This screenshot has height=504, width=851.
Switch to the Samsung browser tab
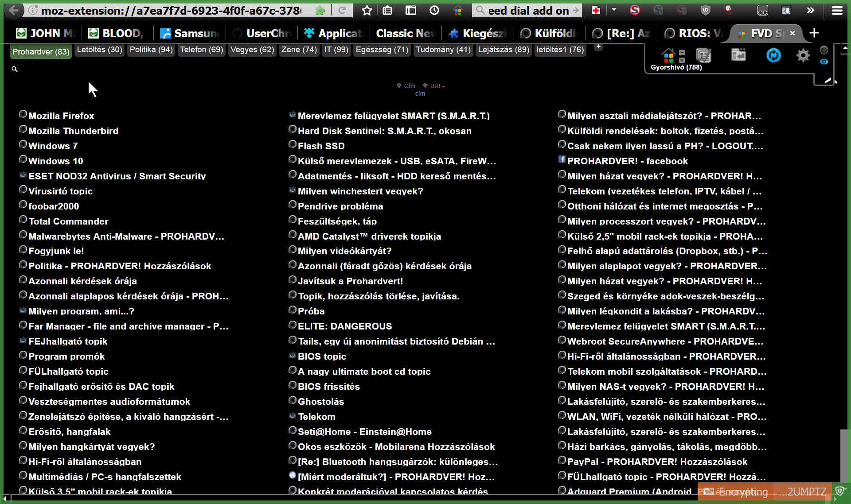point(190,33)
